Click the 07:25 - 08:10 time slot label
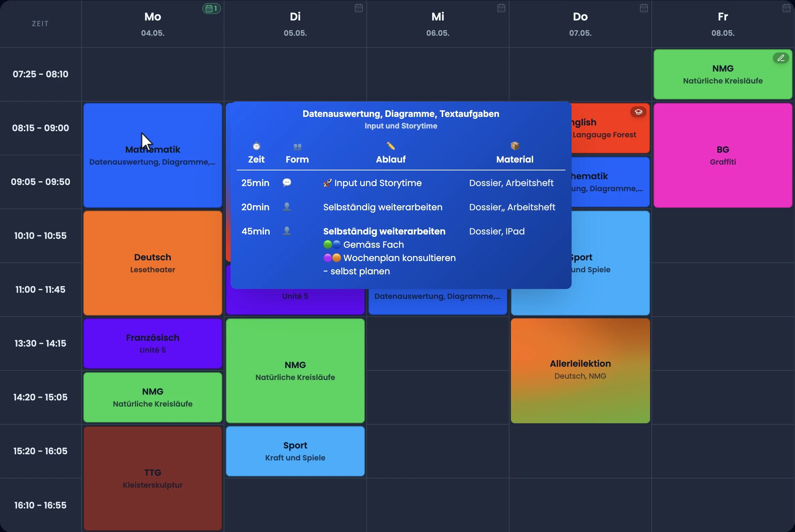The image size is (795, 532). (41, 74)
